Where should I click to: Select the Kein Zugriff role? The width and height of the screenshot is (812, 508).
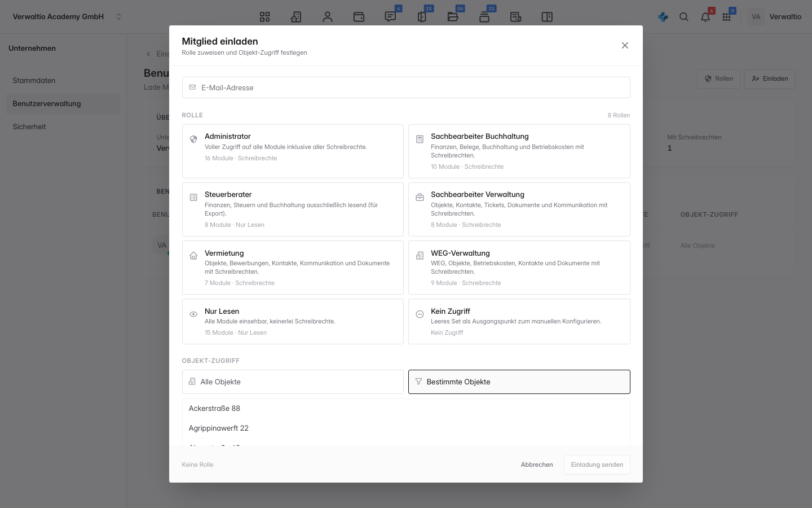tap(519, 322)
